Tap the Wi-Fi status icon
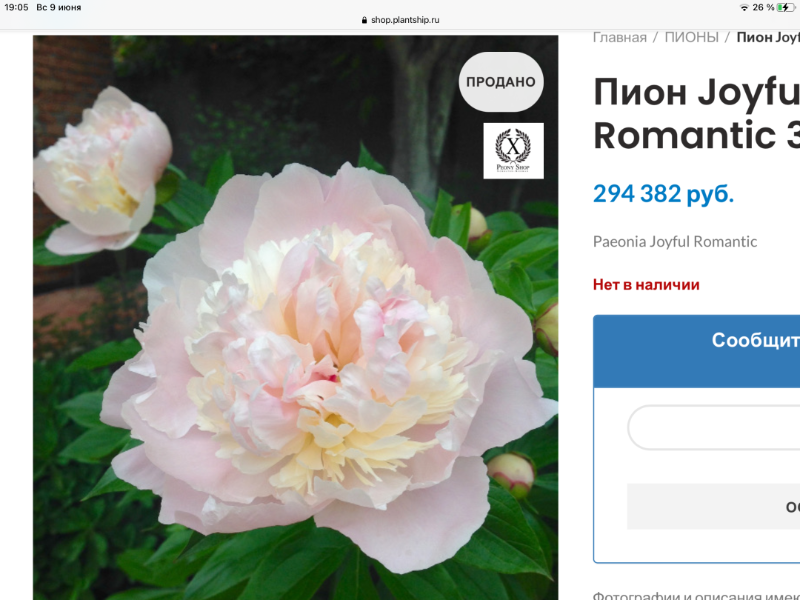800x600 pixels. click(744, 7)
